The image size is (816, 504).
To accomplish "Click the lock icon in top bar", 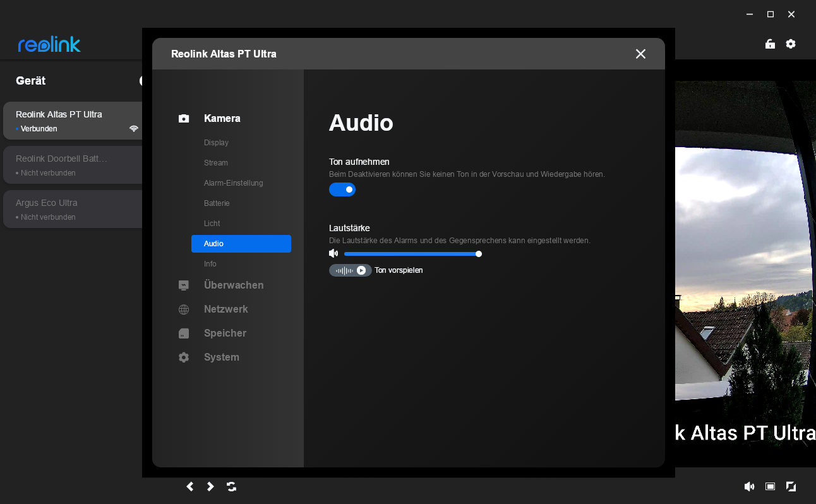I will click(x=770, y=44).
